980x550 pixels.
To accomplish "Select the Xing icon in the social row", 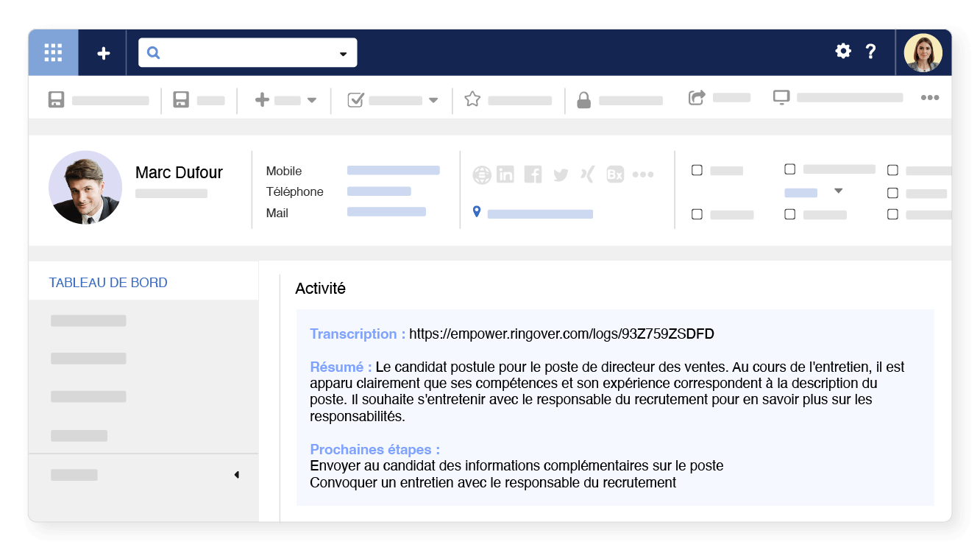I will pos(587,174).
